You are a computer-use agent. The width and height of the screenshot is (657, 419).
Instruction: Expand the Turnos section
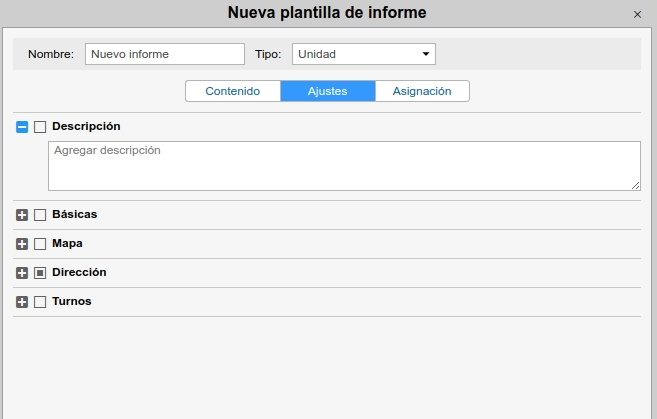pyautogui.click(x=22, y=302)
